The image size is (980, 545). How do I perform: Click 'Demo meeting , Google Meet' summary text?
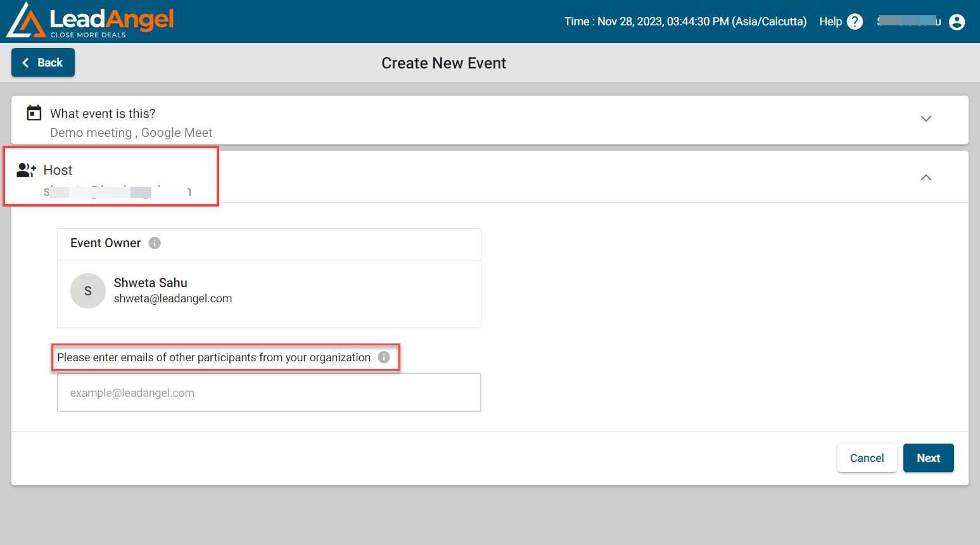(131, 132)
